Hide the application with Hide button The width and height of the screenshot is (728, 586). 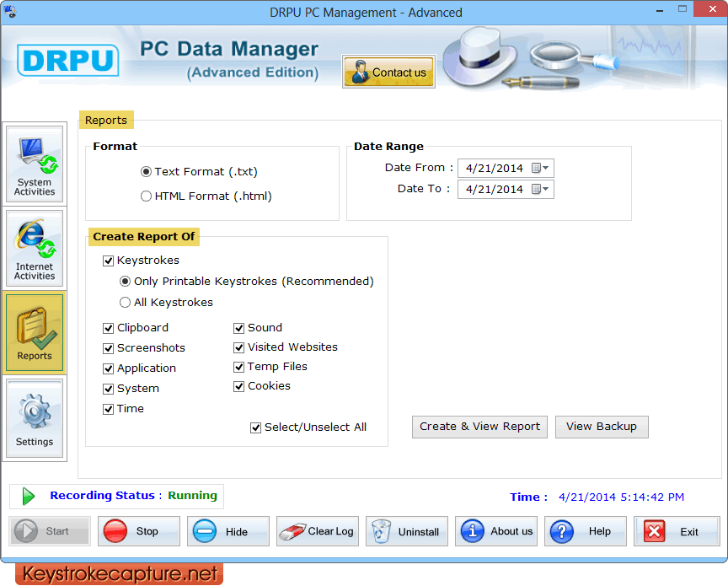point(228,530)
